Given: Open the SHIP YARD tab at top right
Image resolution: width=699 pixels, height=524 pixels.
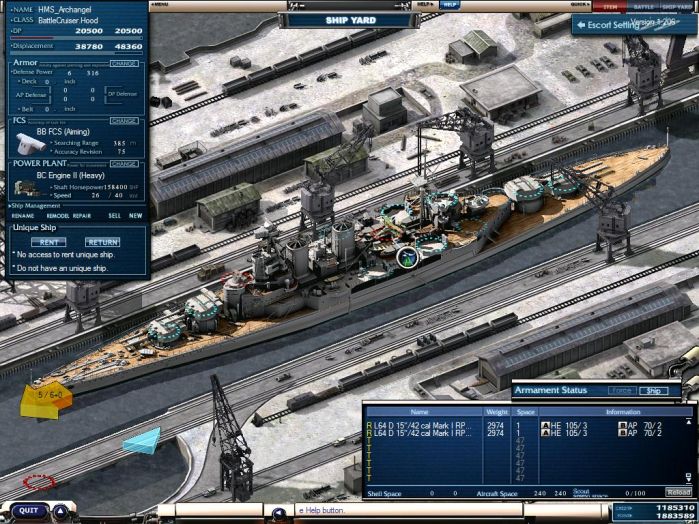Looking at the screenshot, I should click(x=676, y=6).
